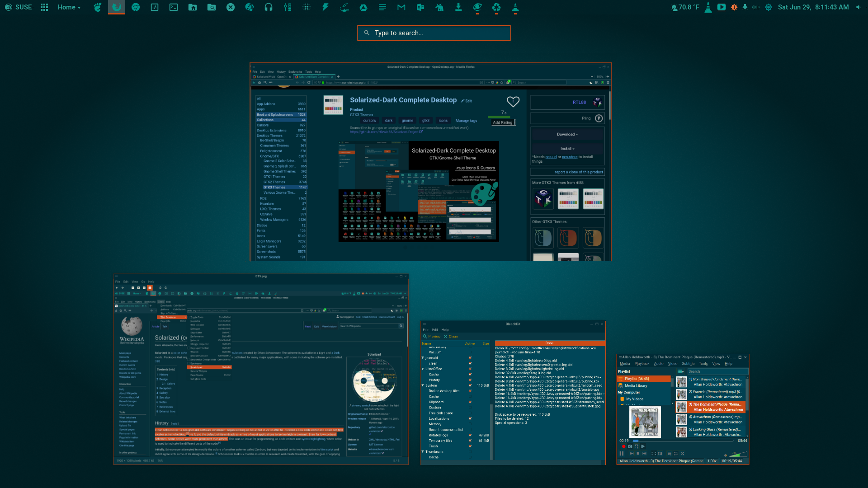The width and height of the screenshot is (868, 488).
Task: Toggle the Rotated logs checkbox in BleachBit
Action: [x=470, y=435]
